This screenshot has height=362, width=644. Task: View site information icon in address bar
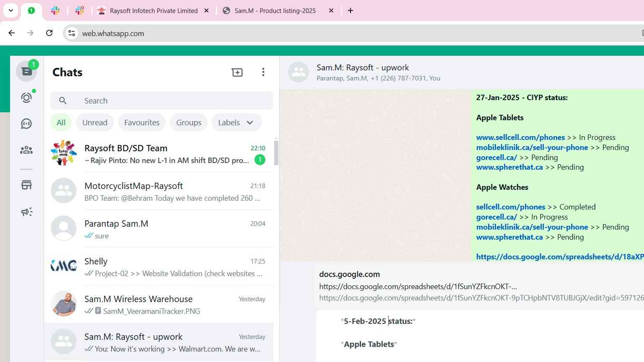coord(72,33)
